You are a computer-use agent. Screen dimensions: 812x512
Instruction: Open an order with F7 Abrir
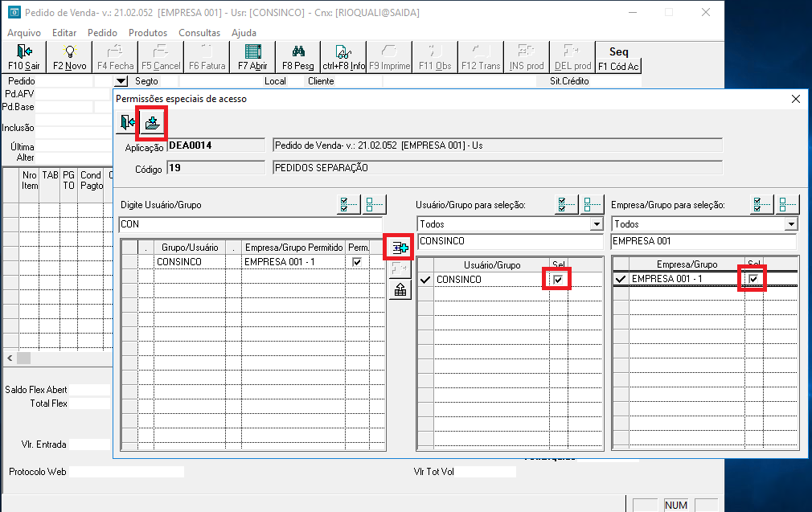click(x=252, y=57)
